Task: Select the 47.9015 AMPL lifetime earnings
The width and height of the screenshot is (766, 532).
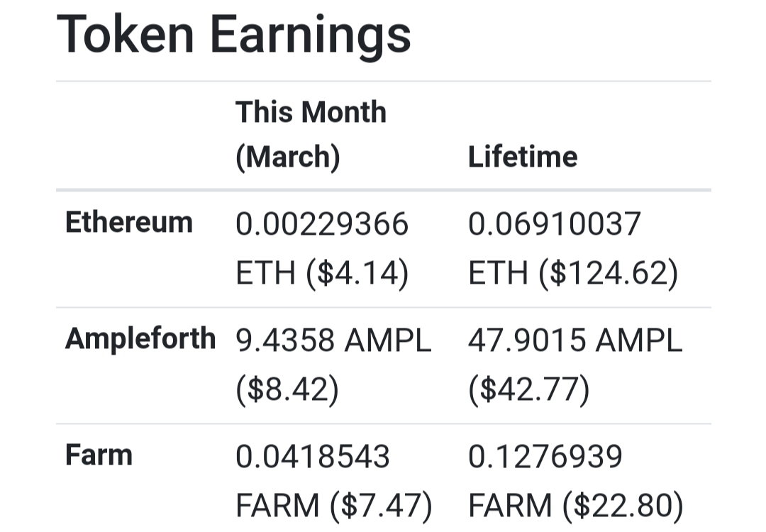Action: 575,340
